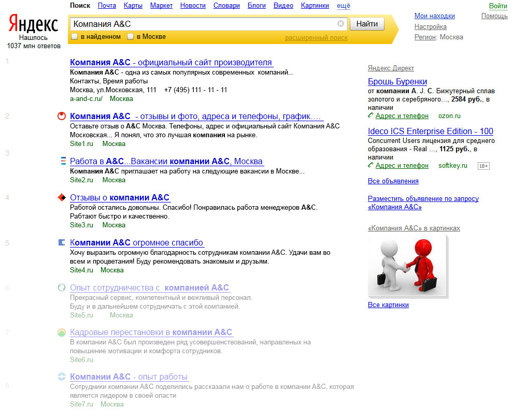Switch to Новости
This screenshot has width=513, height=420.
(x=193, y=6)
